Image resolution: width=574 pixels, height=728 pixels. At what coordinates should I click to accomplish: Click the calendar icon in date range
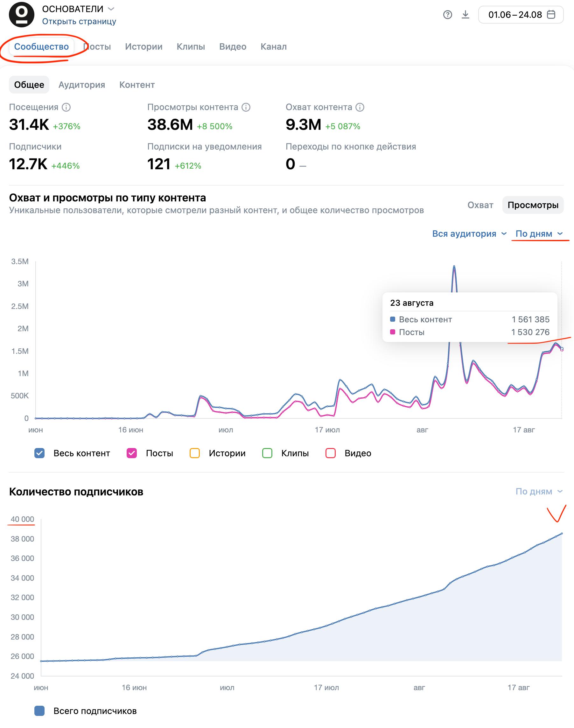tap(551, 14)
